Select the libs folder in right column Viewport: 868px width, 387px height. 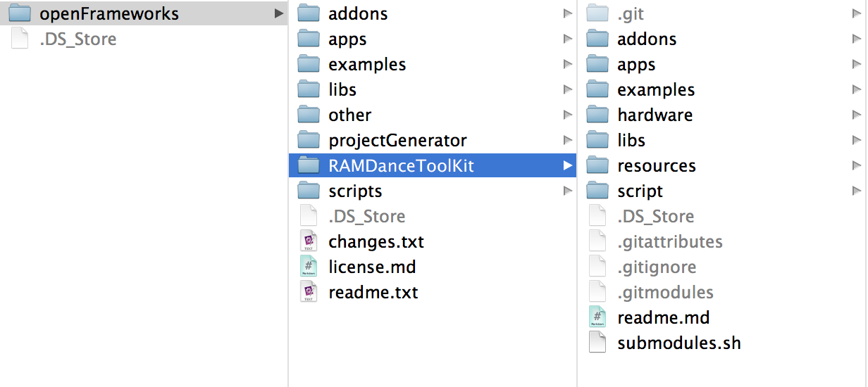pos(631,140)
